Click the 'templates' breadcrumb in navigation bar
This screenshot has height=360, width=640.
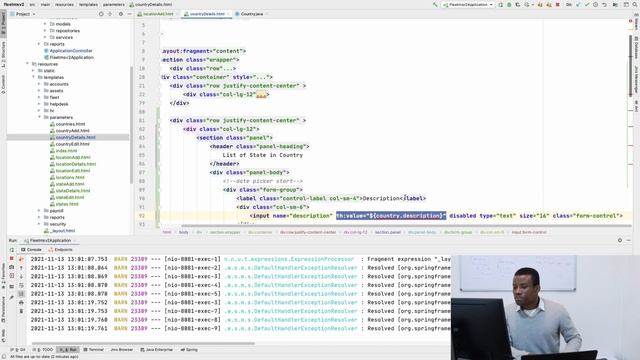pyautogui.click(x=88, y=4)
